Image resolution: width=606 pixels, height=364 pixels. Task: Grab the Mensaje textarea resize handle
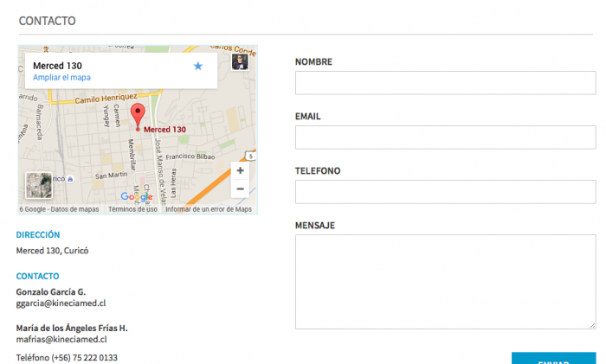pos(592,325)
